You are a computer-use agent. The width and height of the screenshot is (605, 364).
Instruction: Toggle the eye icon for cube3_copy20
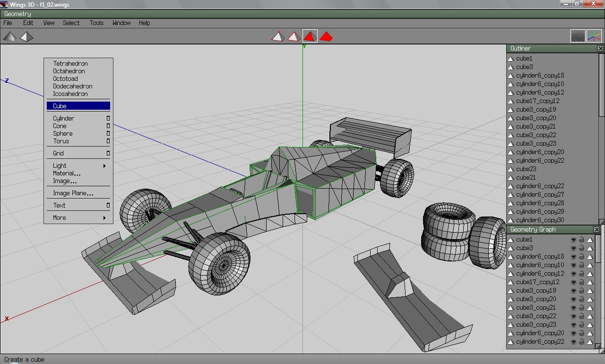573,299
